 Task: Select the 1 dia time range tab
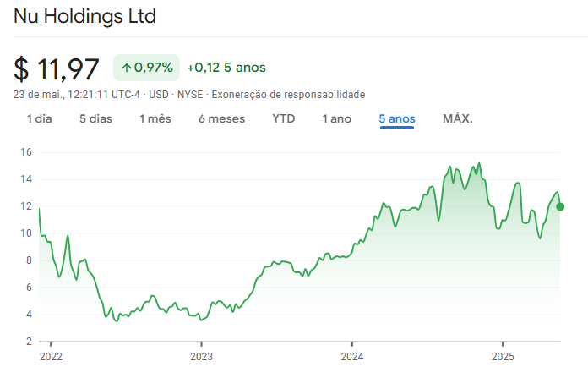tap(39, 118)
